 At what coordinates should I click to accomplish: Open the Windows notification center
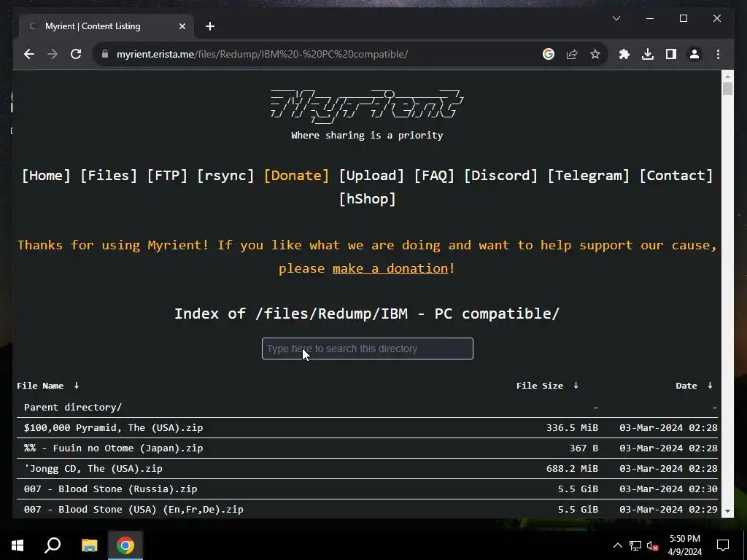723,545
